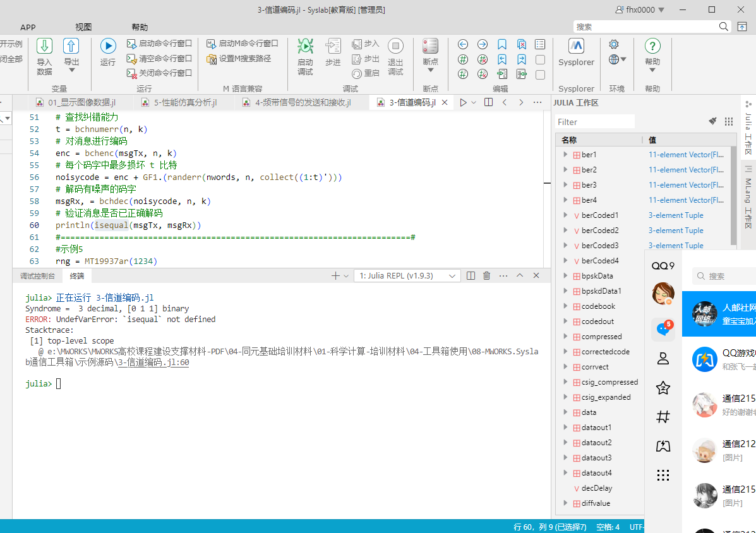
Task: Go to next bookmark icon
Action: (521, 59)
